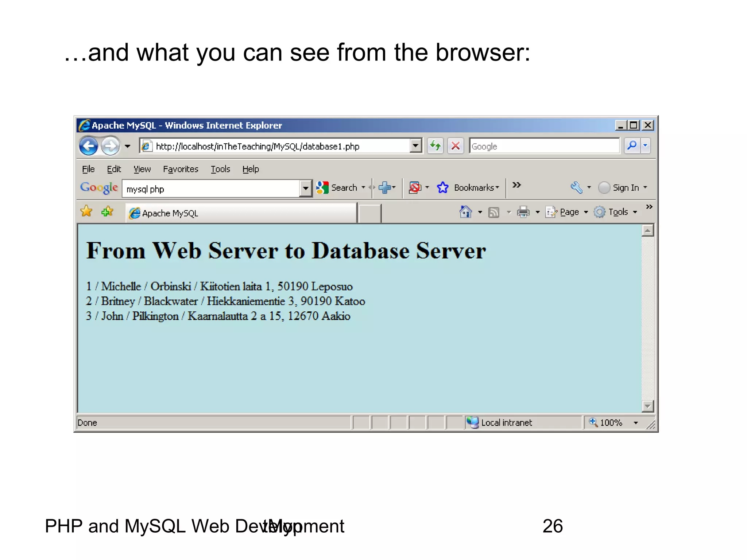747x560 pixels.
Task: Expand the Google toolbar search history dropdown
Action: click(x=306, y=189)
